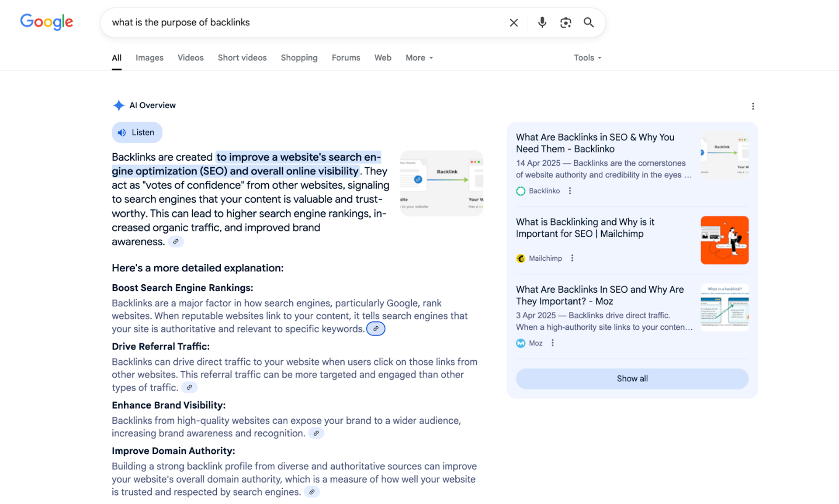Clear the search query with the X icon

coord(513,23)
